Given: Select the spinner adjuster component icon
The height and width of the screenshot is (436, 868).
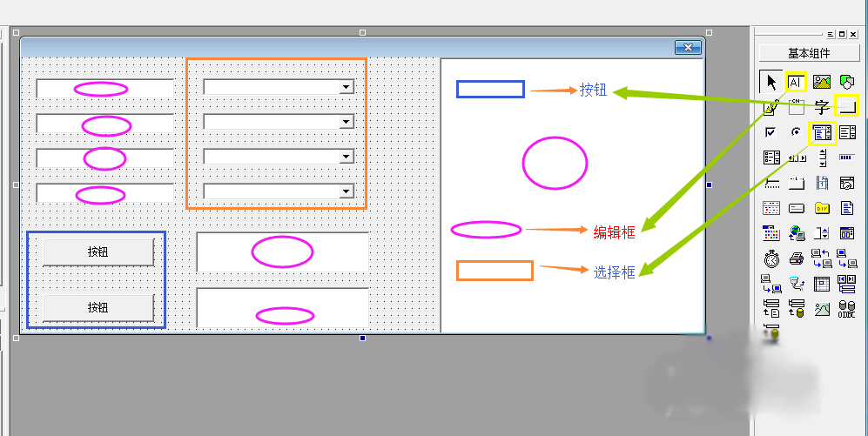Looking at the screenshot, I should tap(822, 233).
